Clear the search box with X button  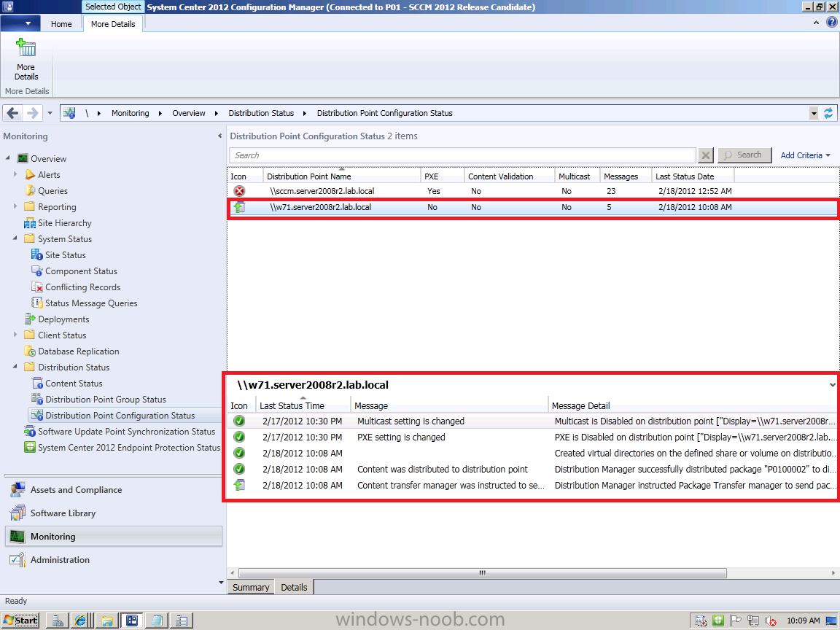click(x=706, y=155)
